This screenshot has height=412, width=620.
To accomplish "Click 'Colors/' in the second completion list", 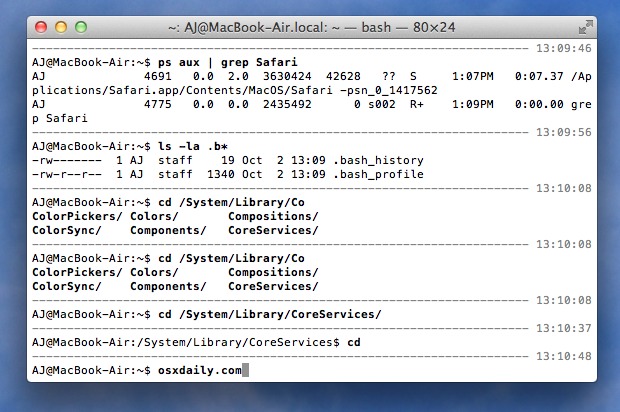I will pos(154,272).
